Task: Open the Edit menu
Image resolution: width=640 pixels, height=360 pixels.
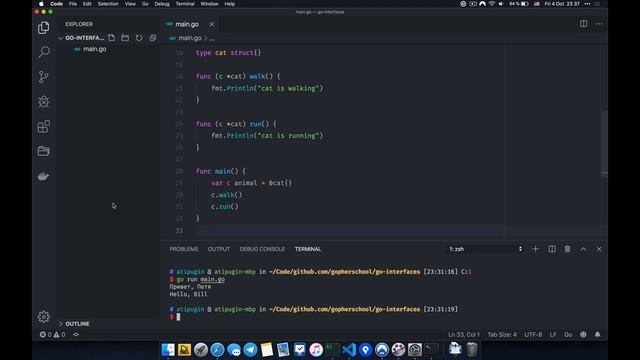Action: point(87,4)
